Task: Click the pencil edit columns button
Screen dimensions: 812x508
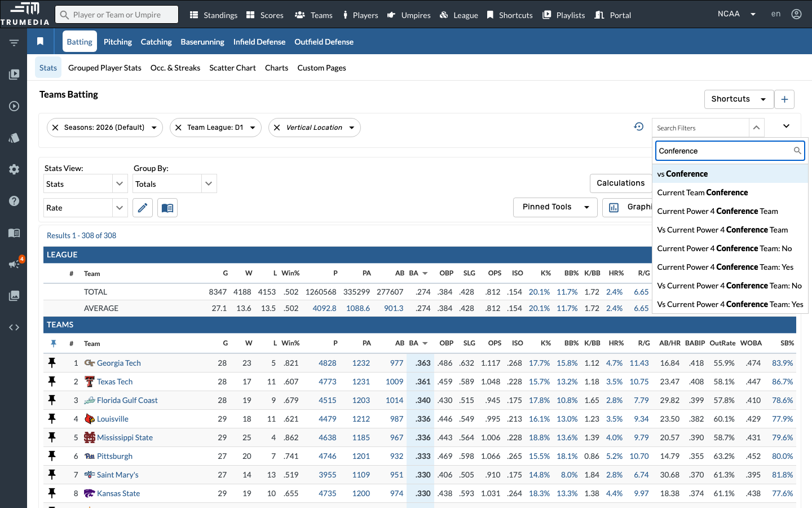Action: point(143,208)
